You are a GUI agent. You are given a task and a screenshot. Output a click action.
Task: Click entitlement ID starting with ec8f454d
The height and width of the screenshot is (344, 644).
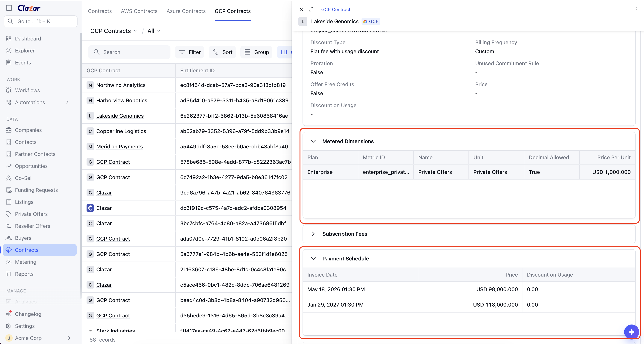tap(233, 85)
